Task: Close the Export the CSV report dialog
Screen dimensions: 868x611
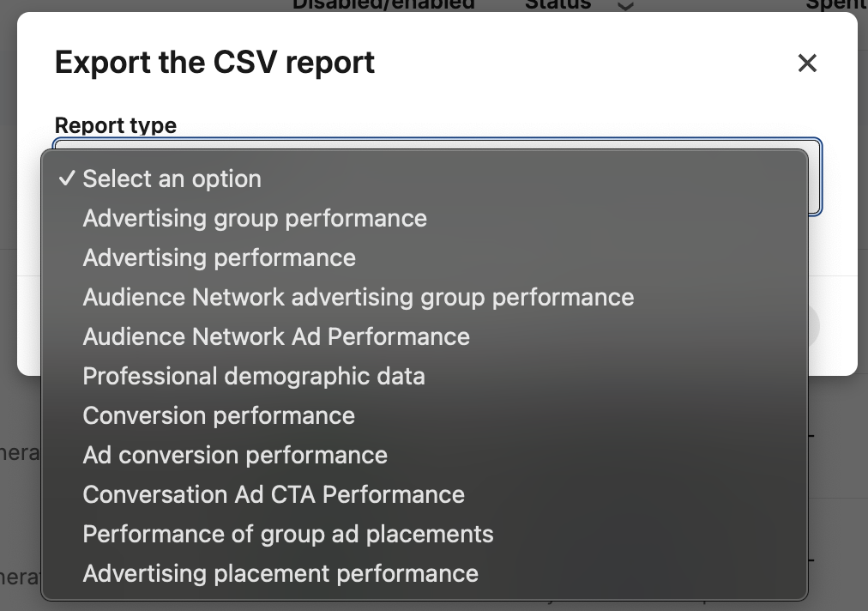Action: click(807, 63)
